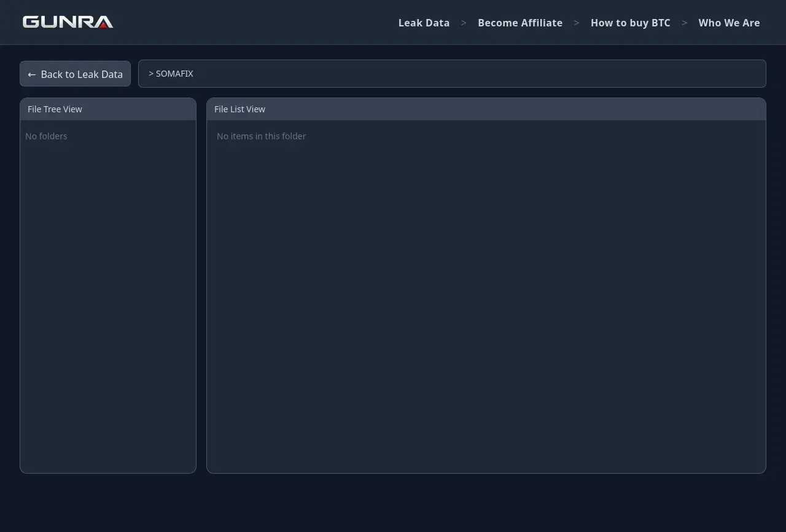
Task: Click the File Tree View header
Action: pos(108,109)
